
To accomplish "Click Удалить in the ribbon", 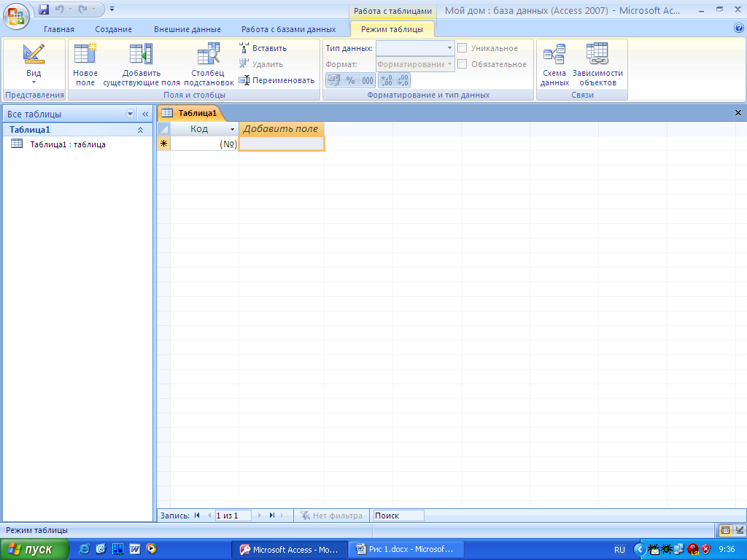I will coord(261,64).
